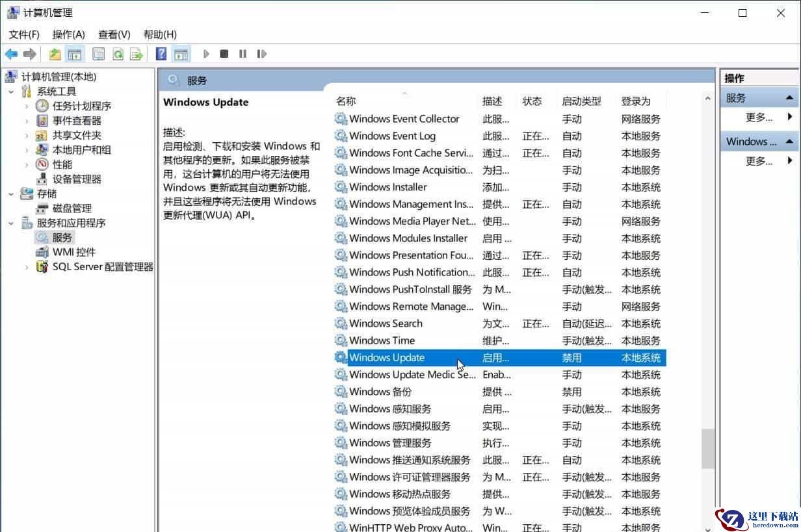Select Windows Update Medic Service row
The height and width of the screenshot is (532, 801).
(499, 375)
